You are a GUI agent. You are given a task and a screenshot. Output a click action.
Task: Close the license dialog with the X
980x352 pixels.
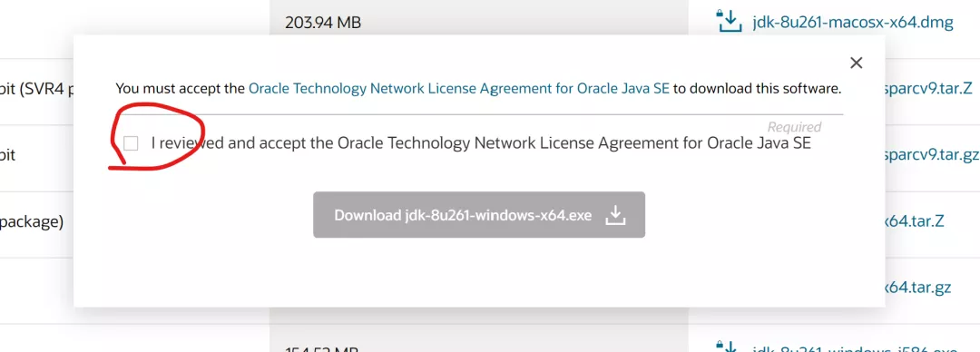point(857,63)
